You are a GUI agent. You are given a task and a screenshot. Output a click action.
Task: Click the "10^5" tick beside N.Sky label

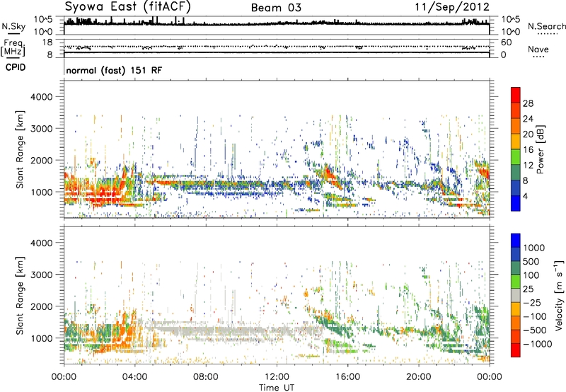[44, 20]
